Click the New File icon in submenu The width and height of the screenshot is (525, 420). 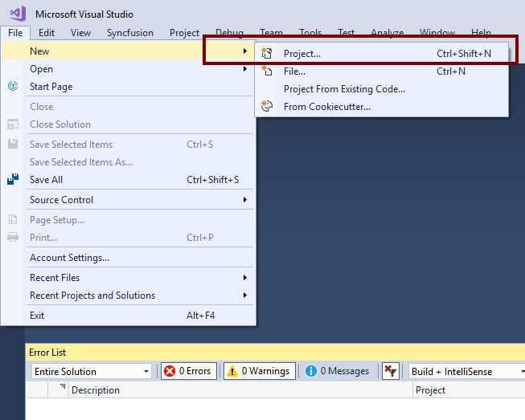pyautogui.click(x=266, y=71)
